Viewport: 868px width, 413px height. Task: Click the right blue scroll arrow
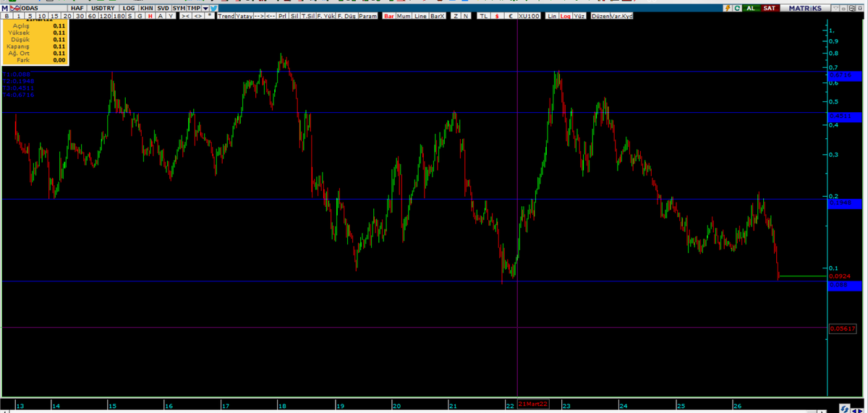(x=861, y=410)
